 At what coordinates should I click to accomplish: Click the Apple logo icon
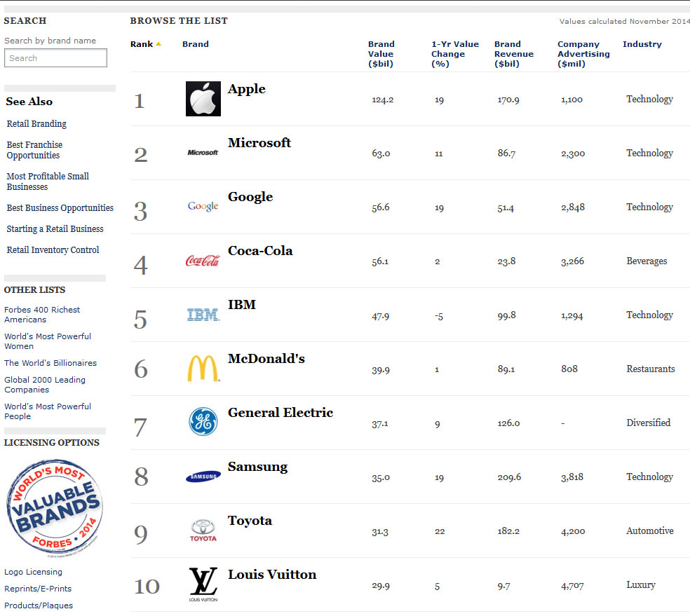tap(203, 99)
